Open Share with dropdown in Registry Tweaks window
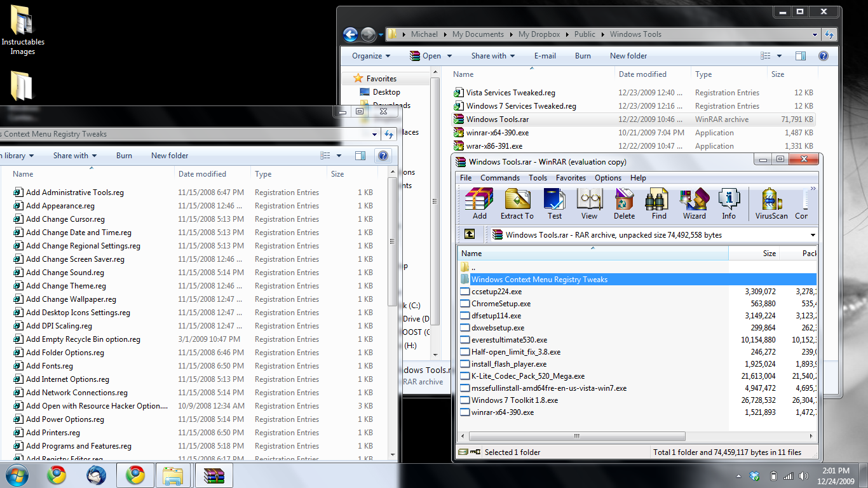The height and width of the screenshot is (488, 868). click(x=75, y=156)
